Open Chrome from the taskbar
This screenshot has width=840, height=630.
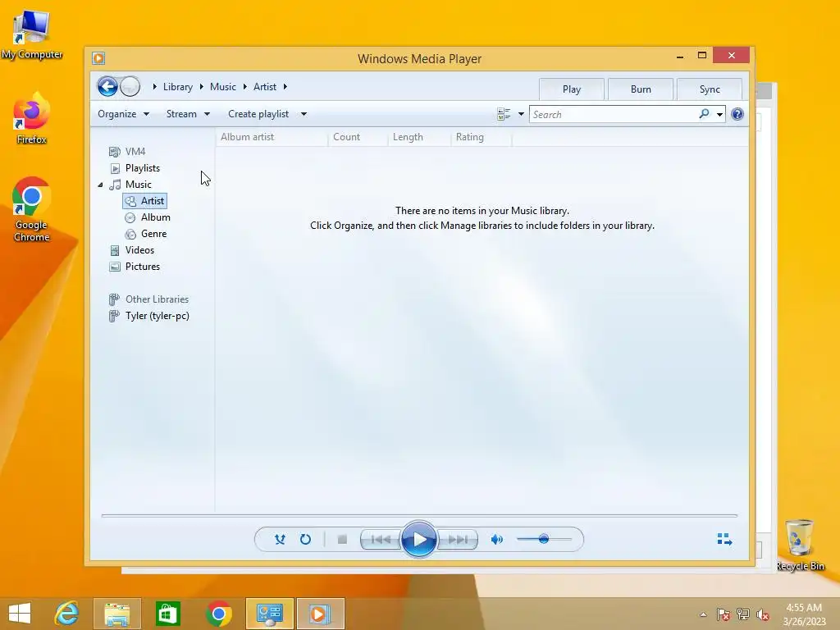click(x=218, y=614)
